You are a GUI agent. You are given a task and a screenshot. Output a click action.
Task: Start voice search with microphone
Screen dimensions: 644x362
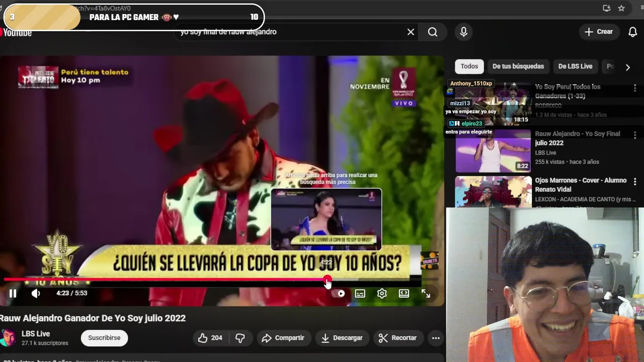pos(464,32)
